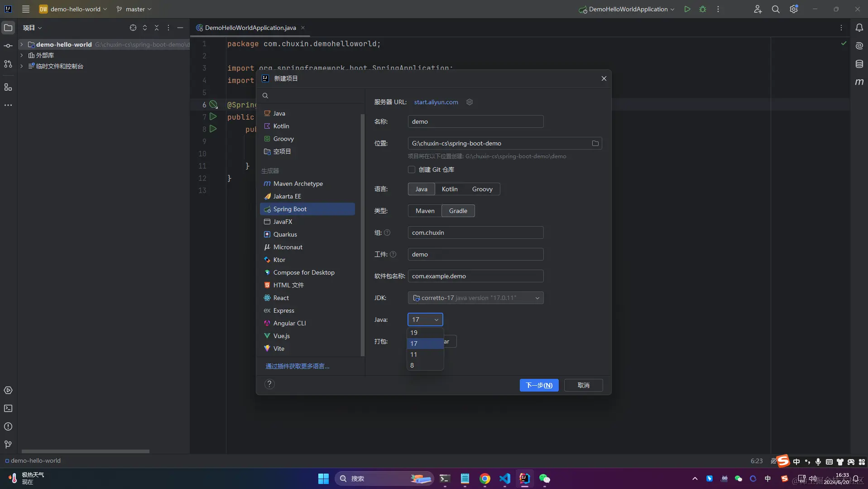Click the search field in new project dialog
This screenshot has height=489, width=868.
pyautogui.click(x=311, y=96)
